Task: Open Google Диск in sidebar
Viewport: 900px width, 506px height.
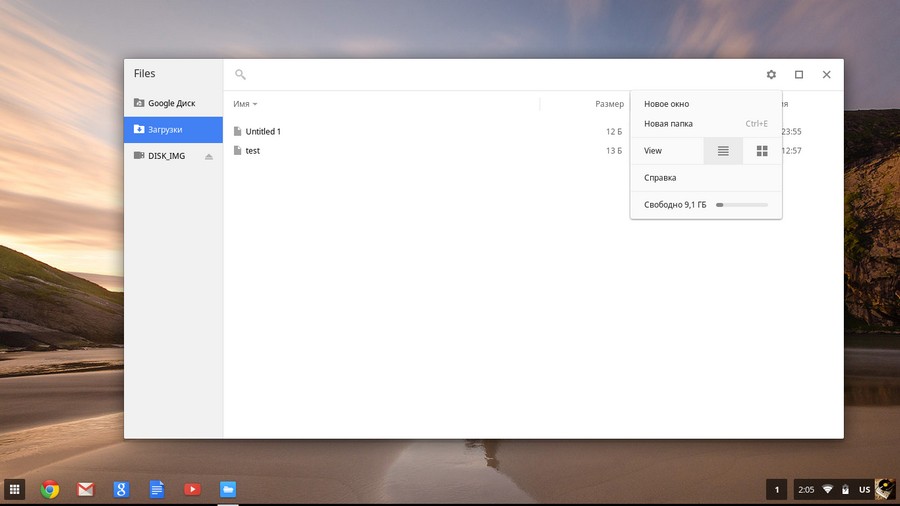Action: 173,103
